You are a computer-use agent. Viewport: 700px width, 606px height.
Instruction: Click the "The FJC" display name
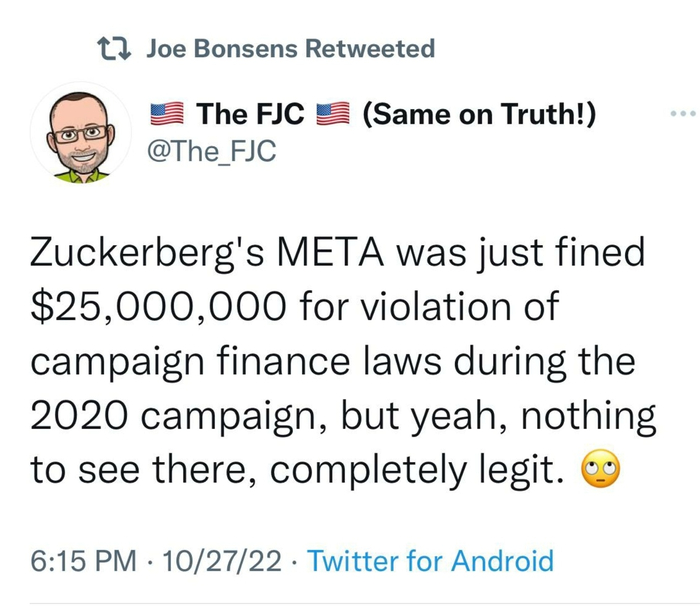click(x=250, y=115)
